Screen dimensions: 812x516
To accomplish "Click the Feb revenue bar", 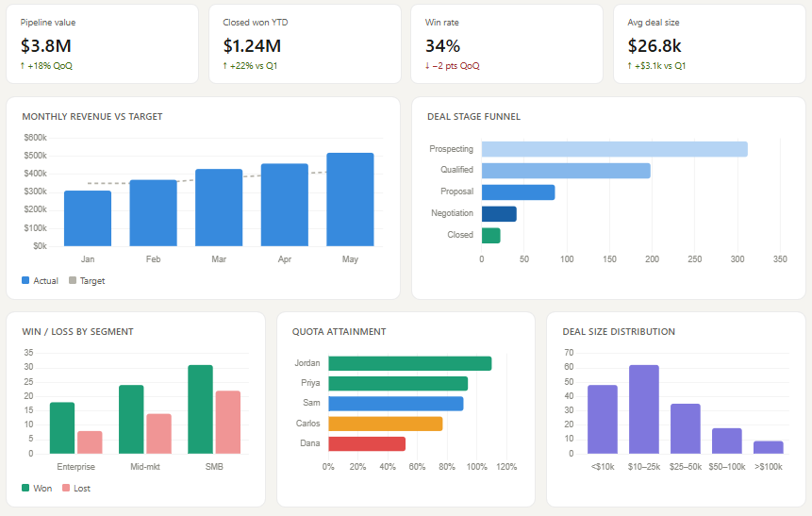I will click(x=154, y=213).
